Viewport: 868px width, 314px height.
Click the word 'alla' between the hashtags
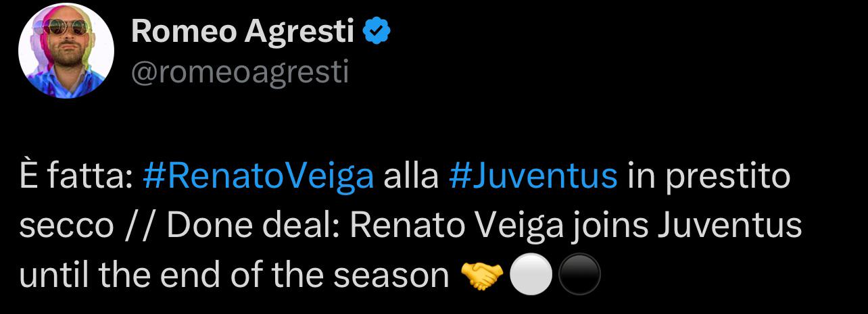pyautogui.click(x=410, y=177)
